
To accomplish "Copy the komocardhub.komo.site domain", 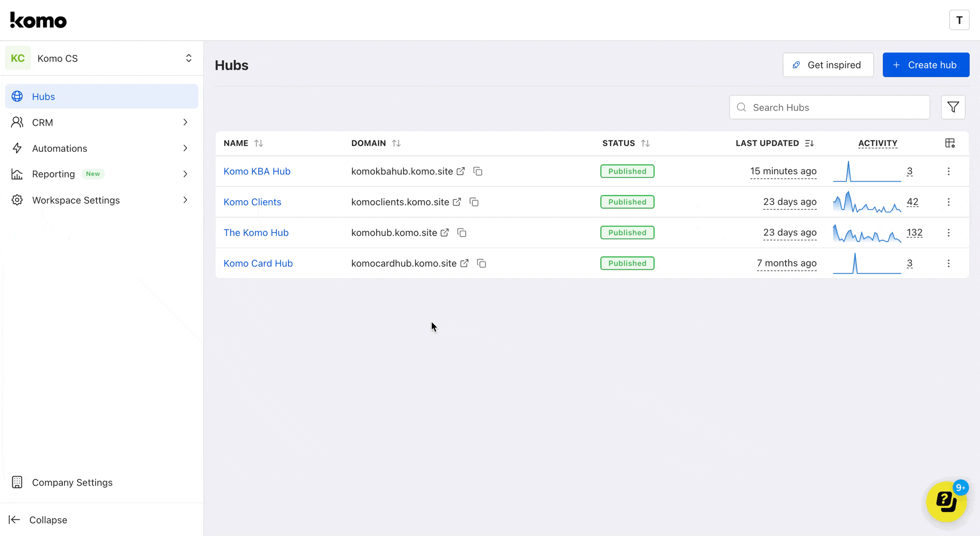I will tap(482, 263).
